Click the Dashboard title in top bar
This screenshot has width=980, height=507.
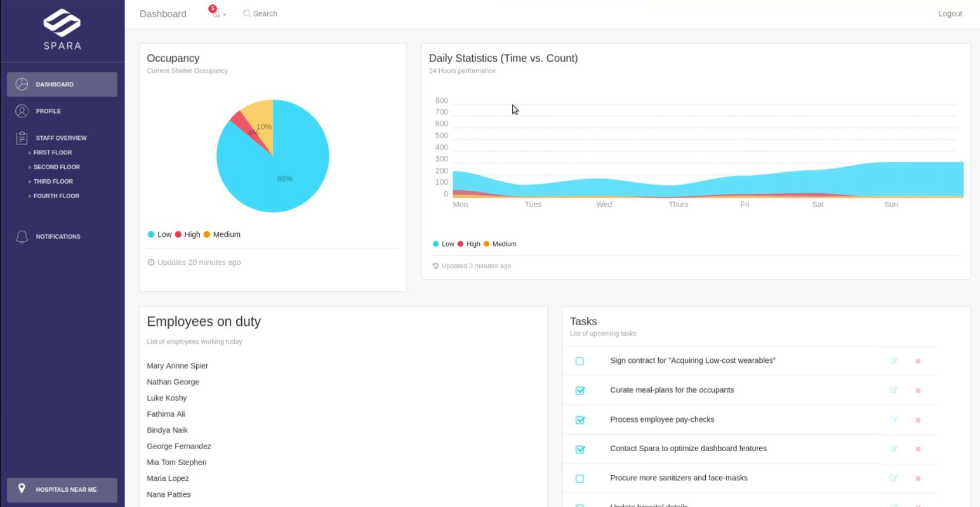pos(163,14)
